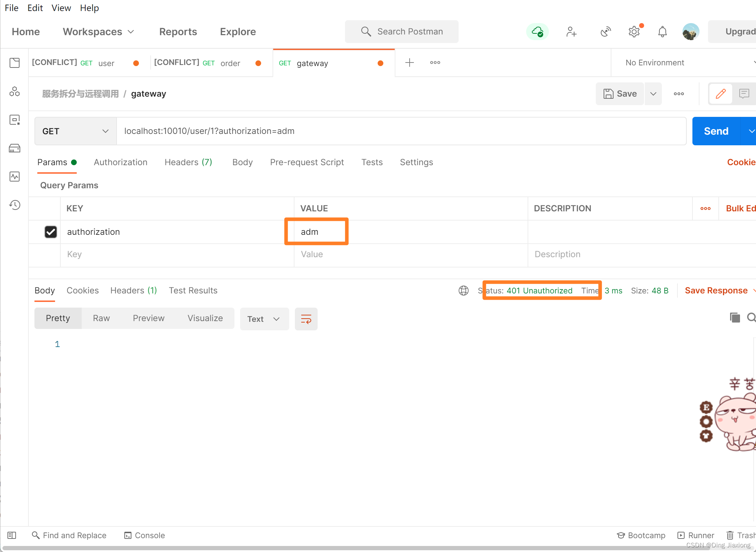Open the Edit menu
This screenshot has width=756, height=552.
pyautogui.click(x=35, y=8)
